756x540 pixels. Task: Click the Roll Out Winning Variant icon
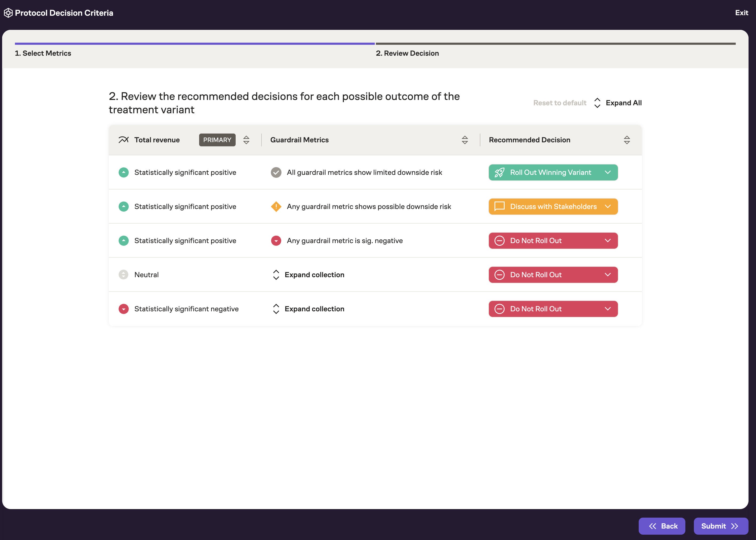click(500, 172)
